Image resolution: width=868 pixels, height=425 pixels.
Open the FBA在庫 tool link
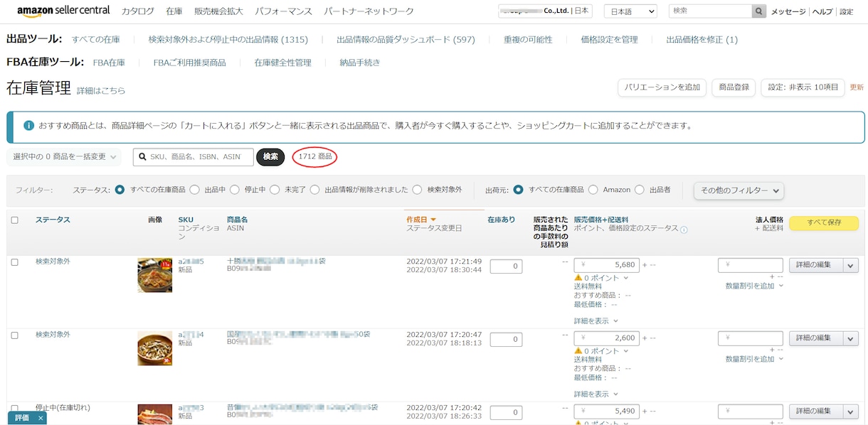tap(109, 63)
